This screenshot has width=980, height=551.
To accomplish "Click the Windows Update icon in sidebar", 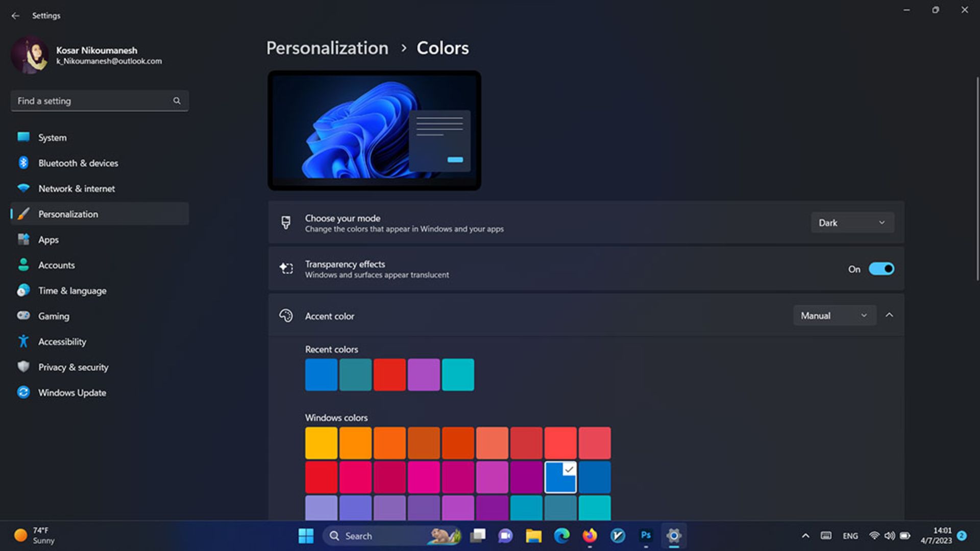I will [x=23, y=392].
